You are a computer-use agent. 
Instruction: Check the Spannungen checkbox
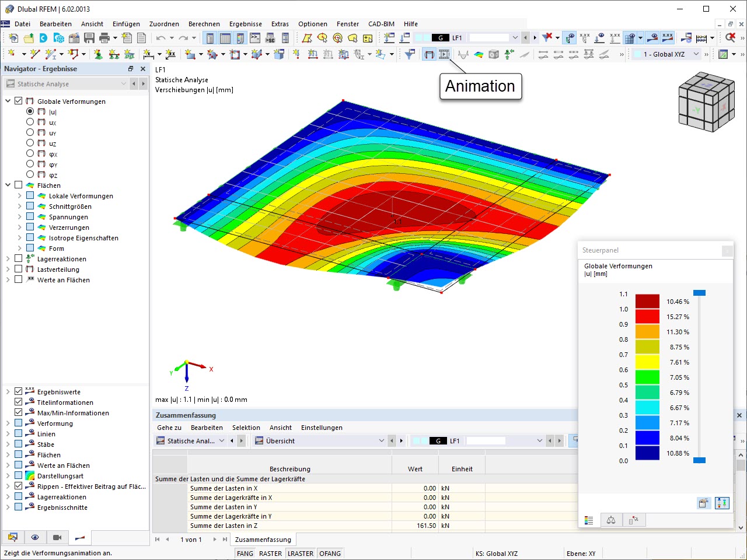click(30, 216)
